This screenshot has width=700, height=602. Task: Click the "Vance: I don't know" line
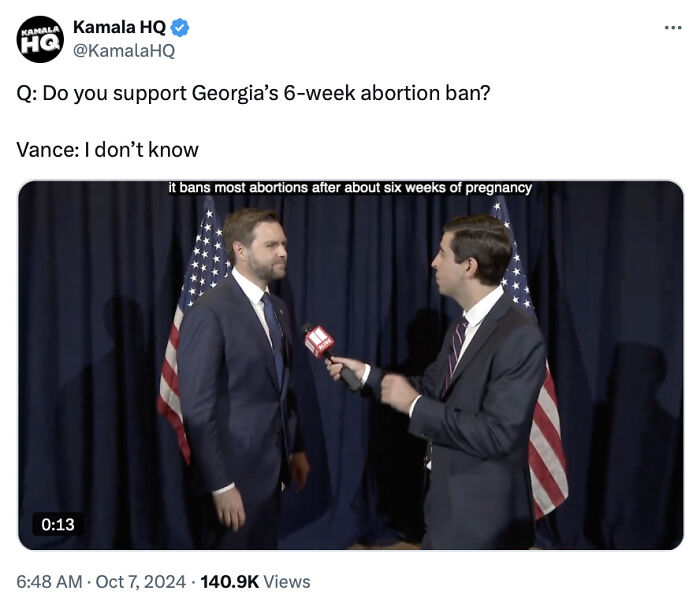[x=108, y=149]
